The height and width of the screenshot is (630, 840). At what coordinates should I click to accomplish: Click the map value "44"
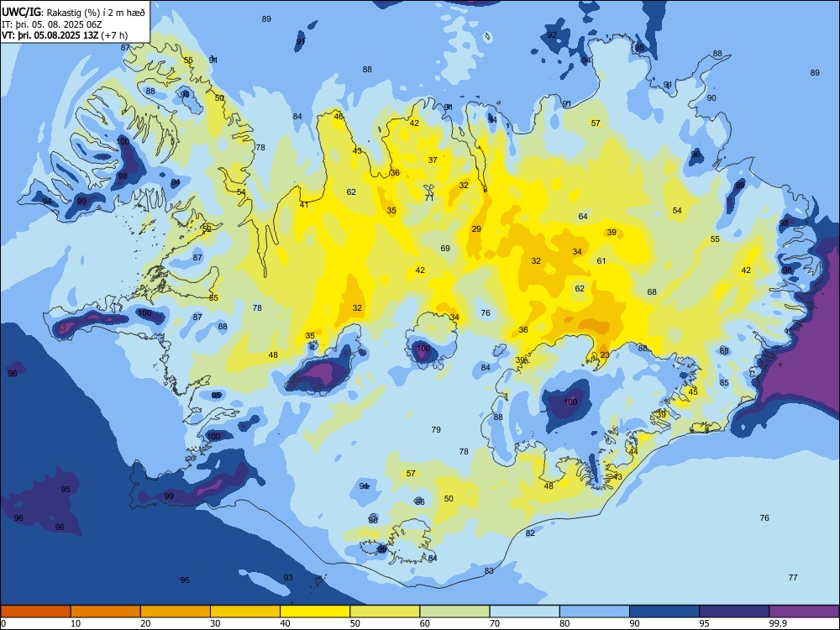click(x=633, y=452)
